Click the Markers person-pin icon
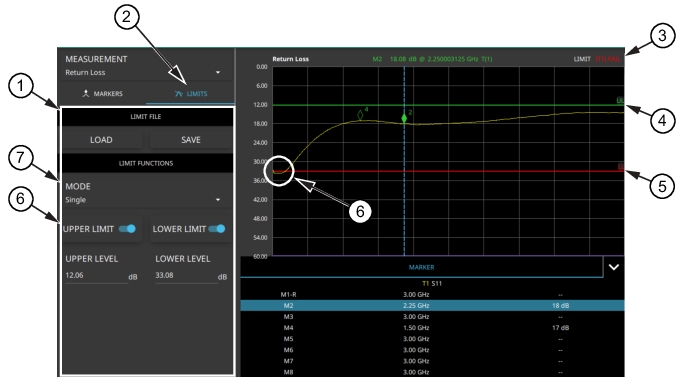Viewport: 691px width, 384px height. [x=85, y=93]
